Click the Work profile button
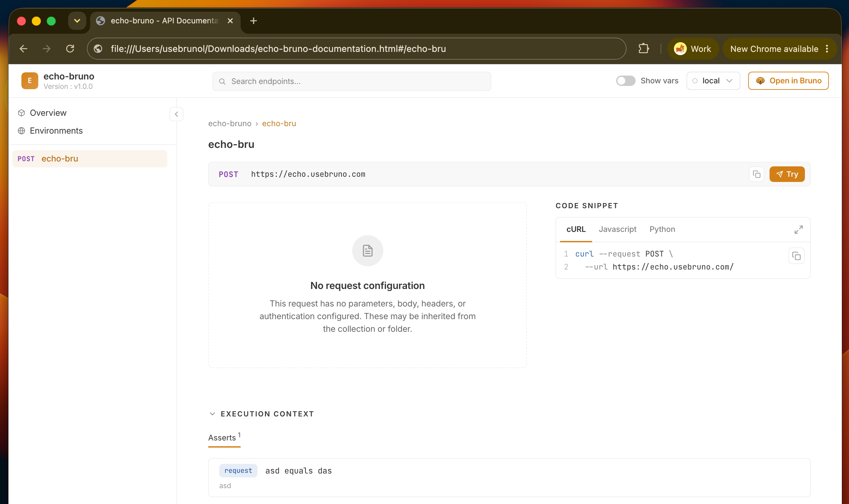 [x=693, y=49]
